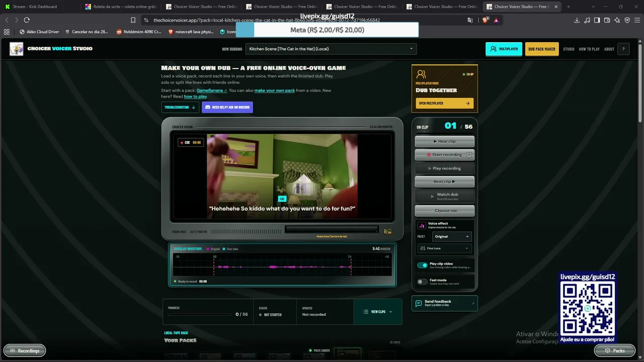644x362 pixels.
Task: Click the clip video preview
Action: point(282,176)
